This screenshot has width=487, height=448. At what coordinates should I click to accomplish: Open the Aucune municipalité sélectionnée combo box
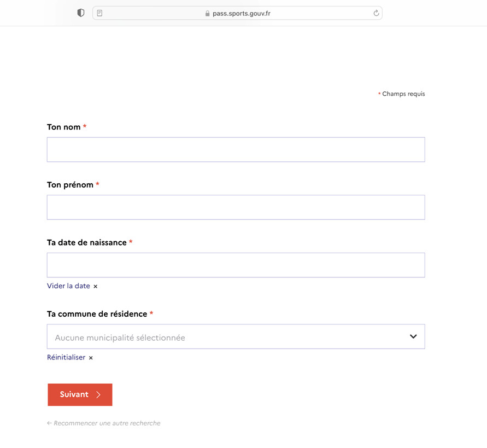click(236, 337)
